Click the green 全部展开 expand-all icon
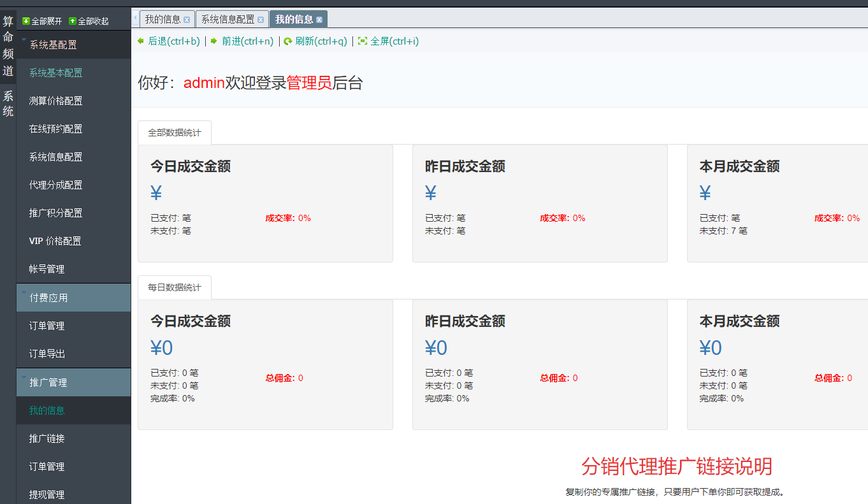The image size is (868, 504). tap(26, 21)
